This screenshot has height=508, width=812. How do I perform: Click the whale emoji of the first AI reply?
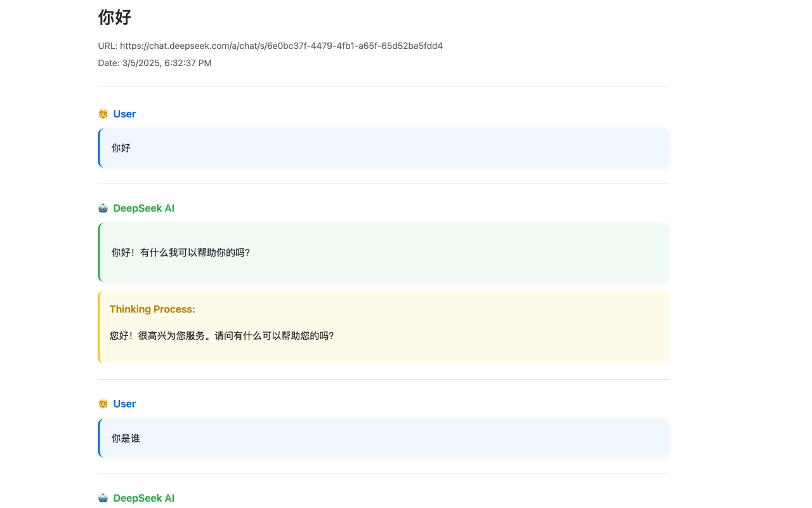(x=102, y=208)
